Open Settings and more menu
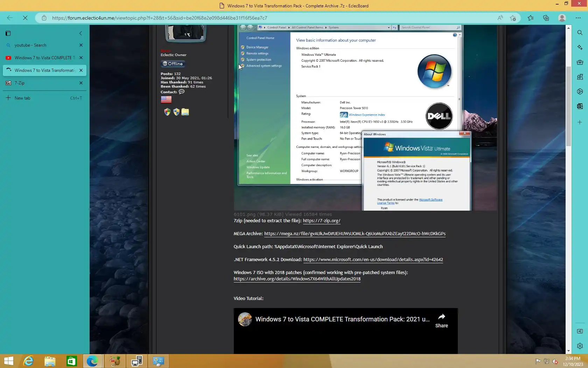 coord(578,18)
